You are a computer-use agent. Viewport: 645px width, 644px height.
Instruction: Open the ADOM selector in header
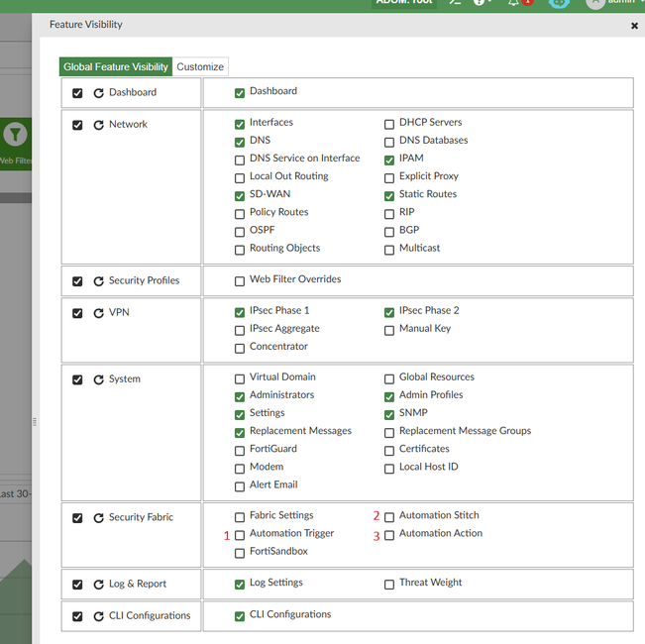pyautogui.click(x=404, y=3)
